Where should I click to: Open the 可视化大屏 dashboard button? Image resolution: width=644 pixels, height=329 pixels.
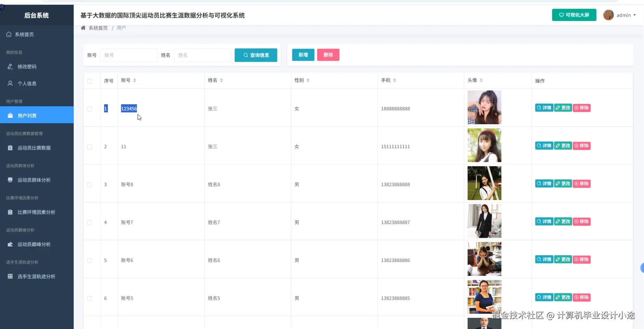click(x=574, y=15)
